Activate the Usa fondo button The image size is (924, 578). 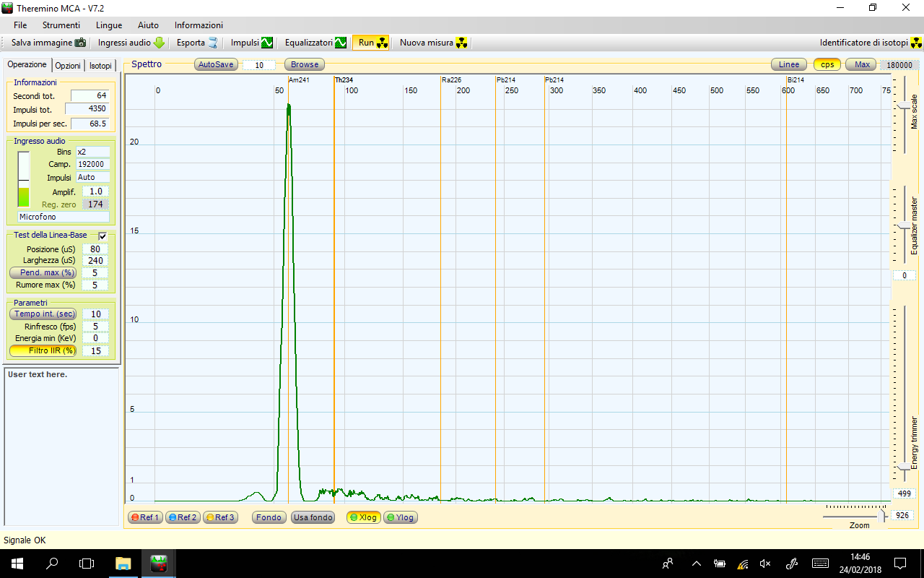tap(313, 517)
